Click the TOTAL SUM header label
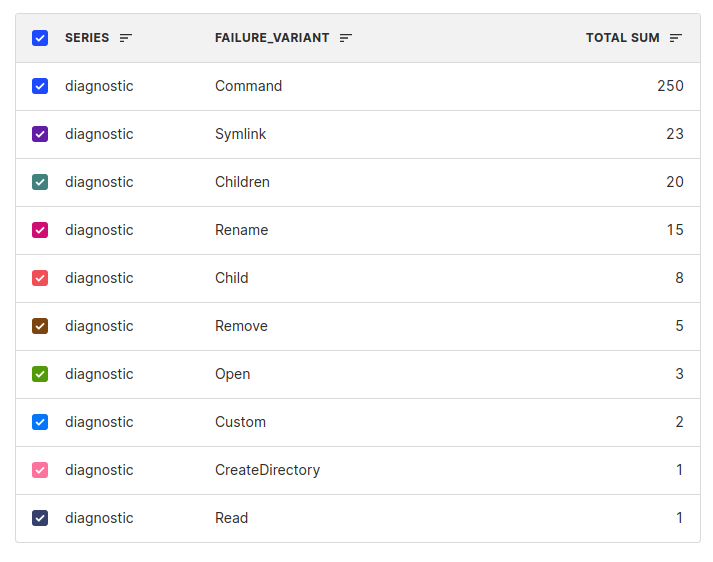The image size is (713, 562). (x=623, y=38)
